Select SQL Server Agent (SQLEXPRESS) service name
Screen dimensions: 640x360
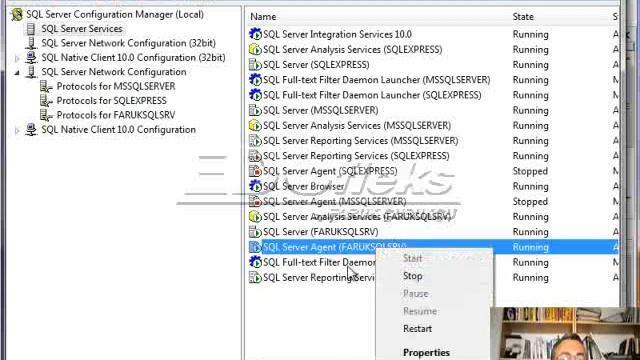pyautogui.click(x=330, y=171)
